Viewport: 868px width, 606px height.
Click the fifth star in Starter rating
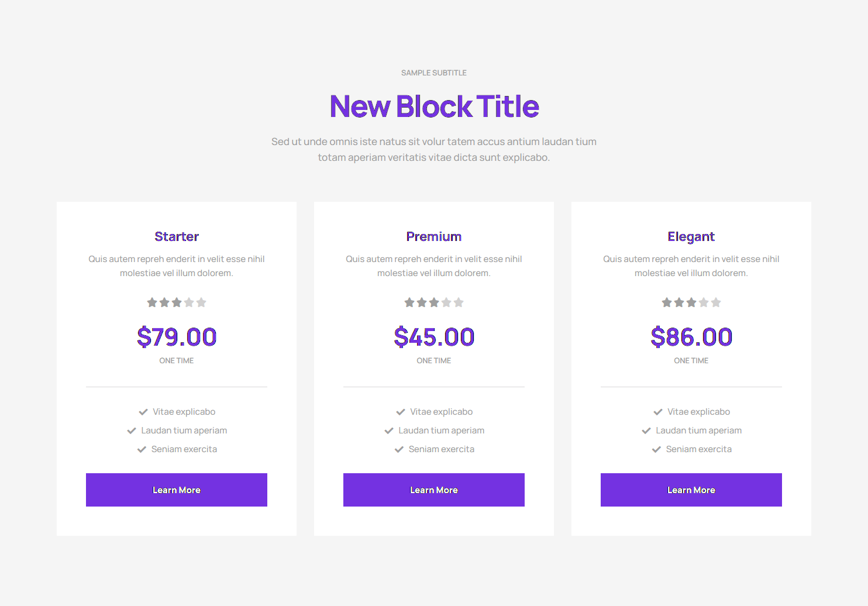tap(201, 302)
